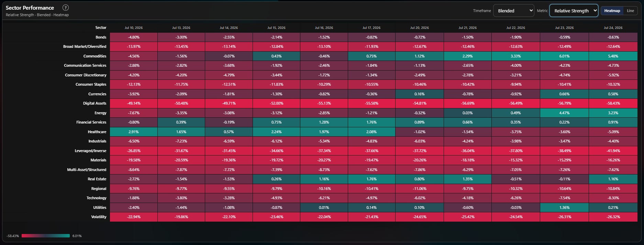The image size is (644, 245).
Task: Click the Broad Market/Diversified row label
Action: tap(85, 46)
